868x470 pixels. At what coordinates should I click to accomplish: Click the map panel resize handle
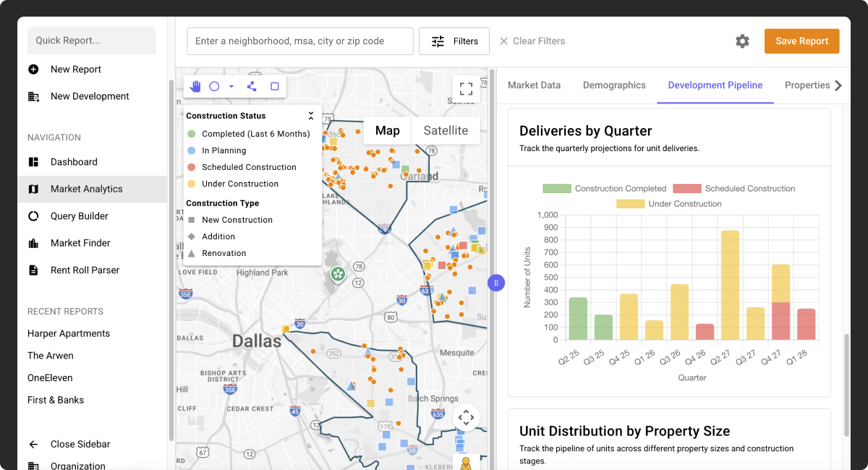point(495,283)
